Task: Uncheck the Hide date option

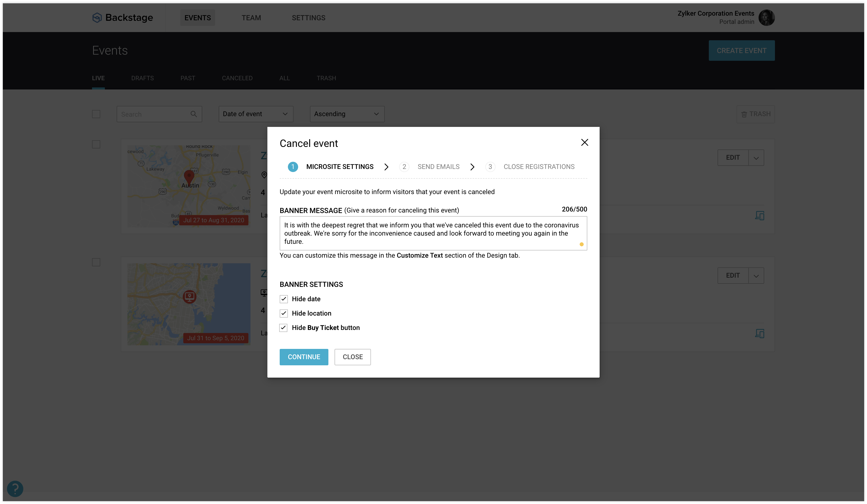Action: 284,299
